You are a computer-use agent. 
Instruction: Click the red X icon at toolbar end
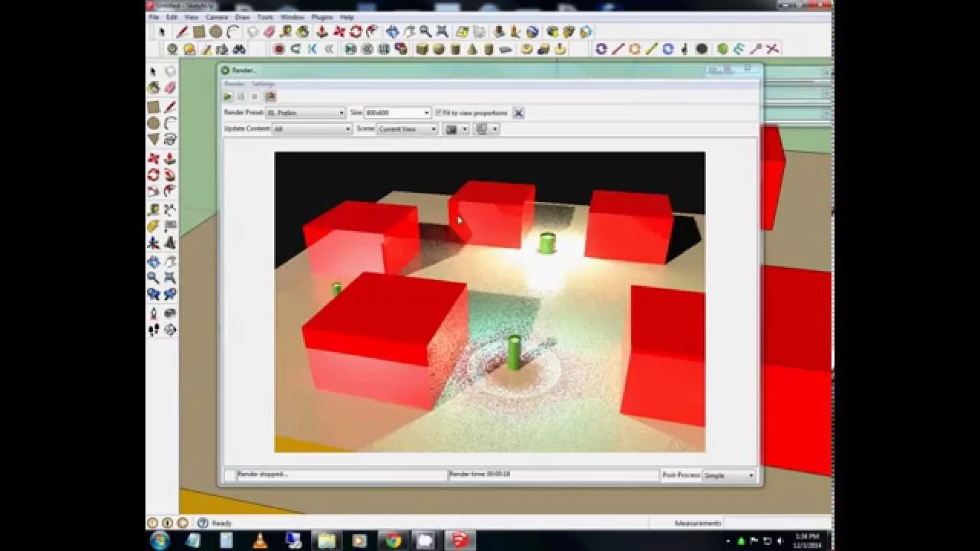tap(773, 49)
